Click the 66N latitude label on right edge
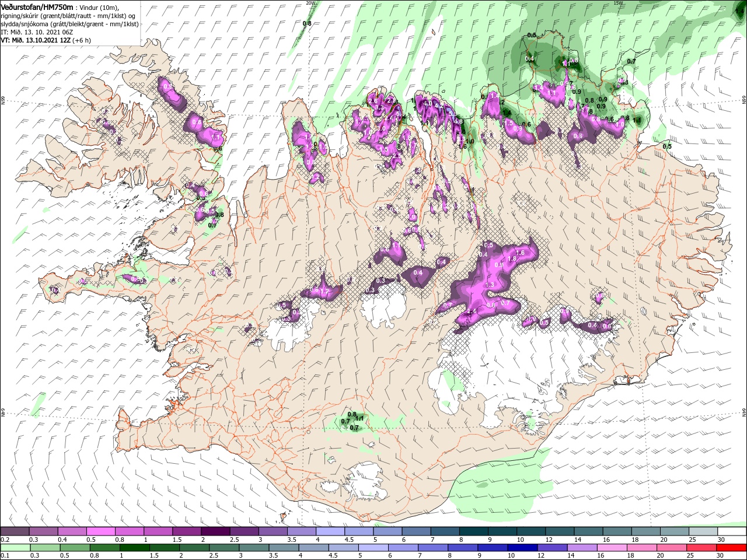The width and height of the screenshot is (747, 560). tap(744, 100)
